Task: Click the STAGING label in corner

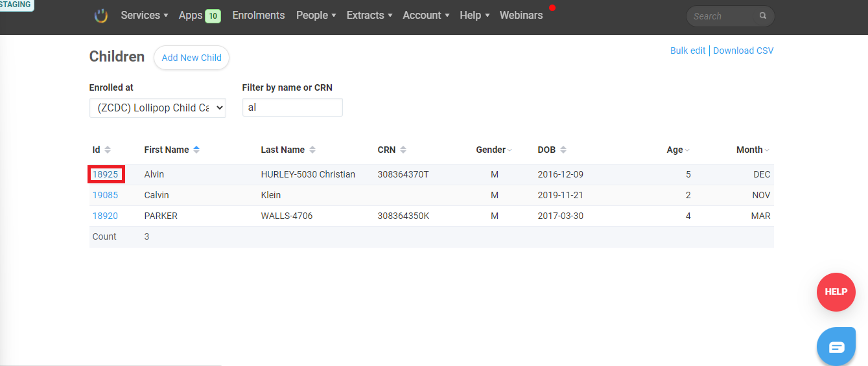Action: 16,5
